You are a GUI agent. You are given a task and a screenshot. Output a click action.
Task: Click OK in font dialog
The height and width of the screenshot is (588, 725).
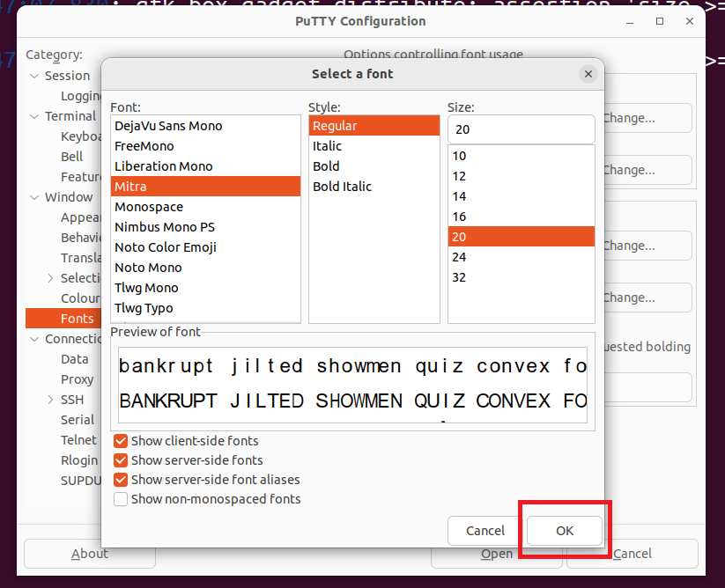click(x=565, y=531)
